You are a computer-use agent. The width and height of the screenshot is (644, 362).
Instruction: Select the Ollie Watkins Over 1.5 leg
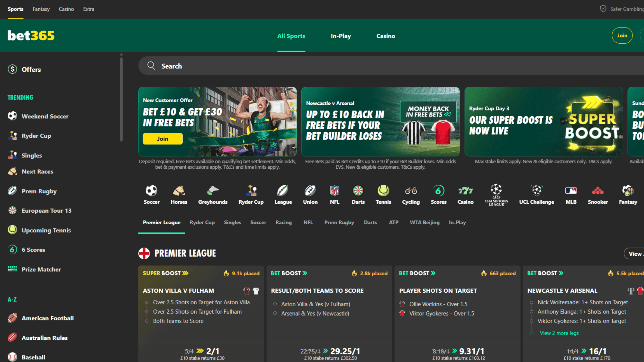click(438, 304)
